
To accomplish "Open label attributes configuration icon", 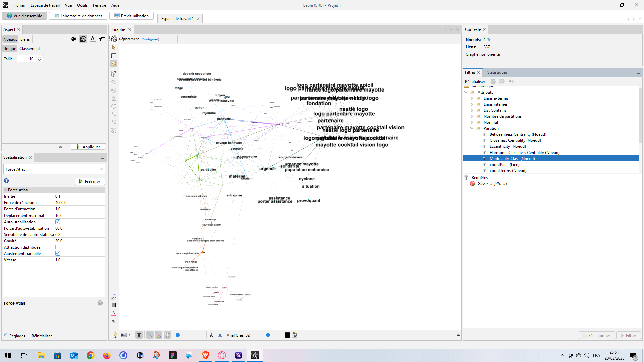I will (x=294, y=335).
